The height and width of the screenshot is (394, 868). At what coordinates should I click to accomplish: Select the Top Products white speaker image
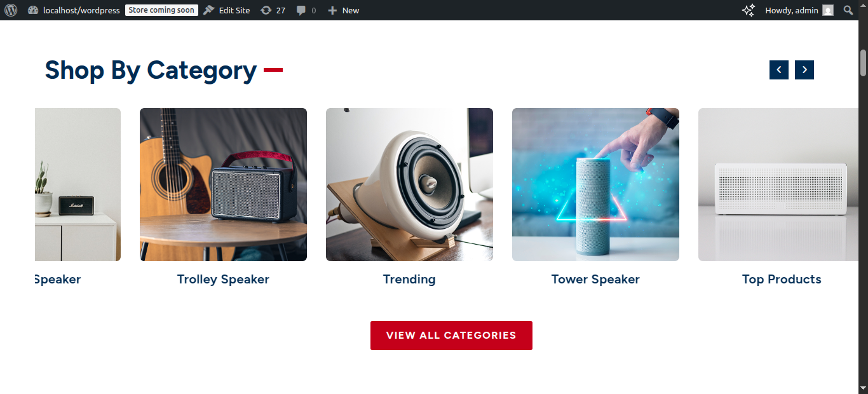[x=778, y=184]
